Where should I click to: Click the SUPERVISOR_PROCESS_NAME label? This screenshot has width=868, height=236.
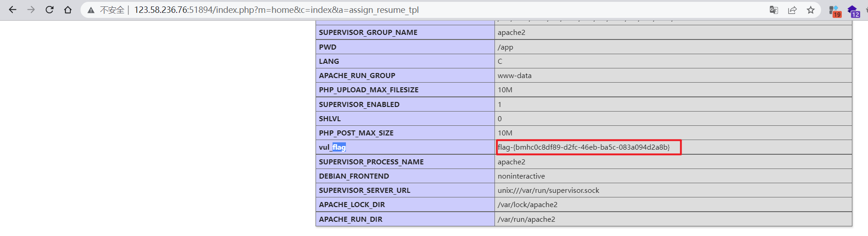pyautogui.click(x=371, y=162)
